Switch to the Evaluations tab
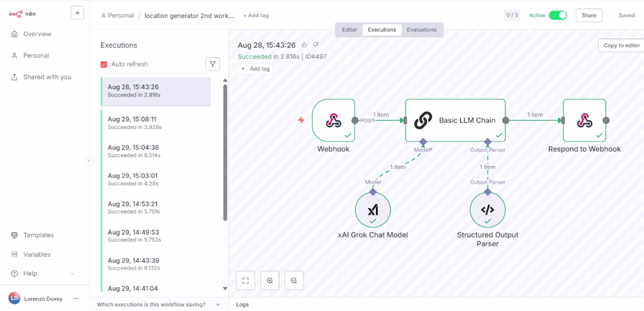The height and width of the screenshot is (311, 644). click(x=422, y=30)
